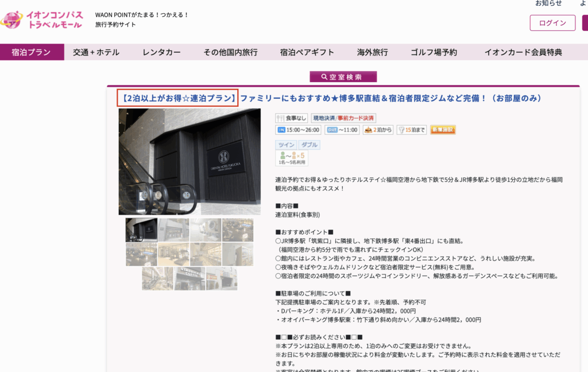
Task: Click the 食事なし meal icon badge
Action: click(x=291, y=118)
